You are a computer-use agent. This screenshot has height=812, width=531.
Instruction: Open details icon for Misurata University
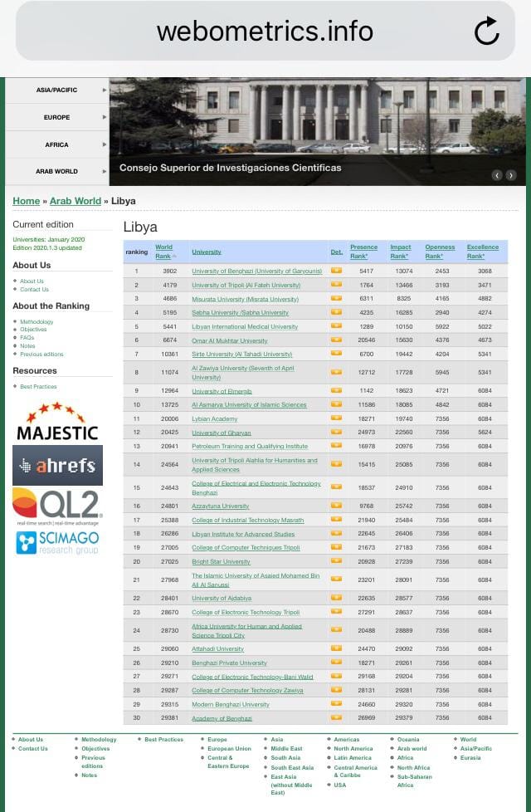[x=336, y=298]
